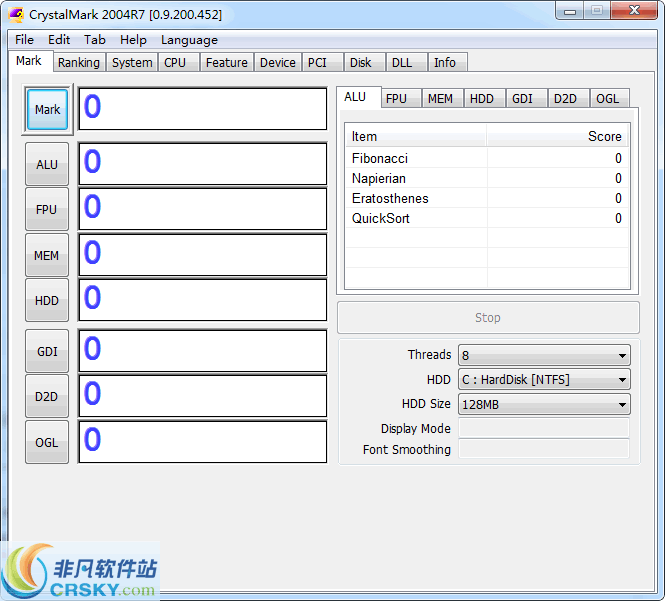Click the OGL score field
This screenshot has height=601, width=665.
203,442
